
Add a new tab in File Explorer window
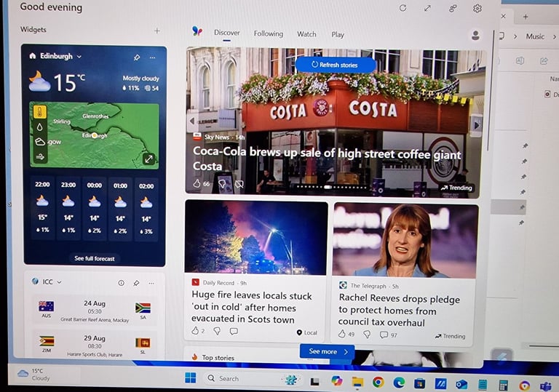pyautogui.click(x=526, y=17)
